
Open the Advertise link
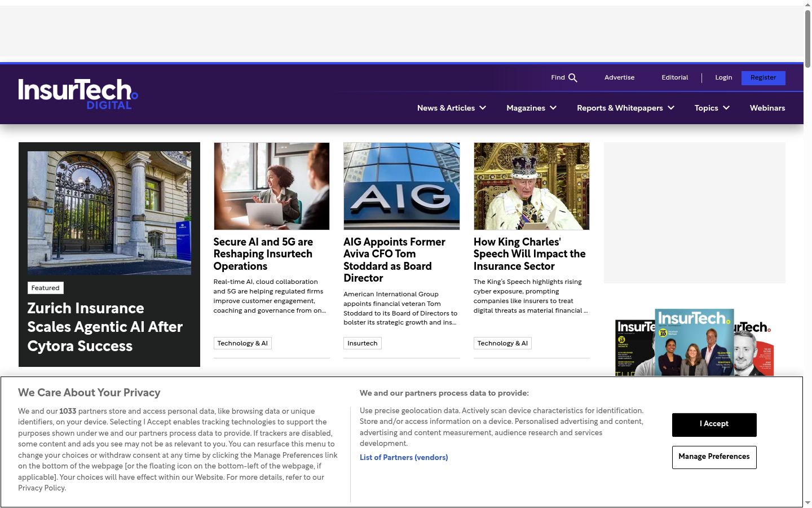pyautogui.click(x=619, y=77)
